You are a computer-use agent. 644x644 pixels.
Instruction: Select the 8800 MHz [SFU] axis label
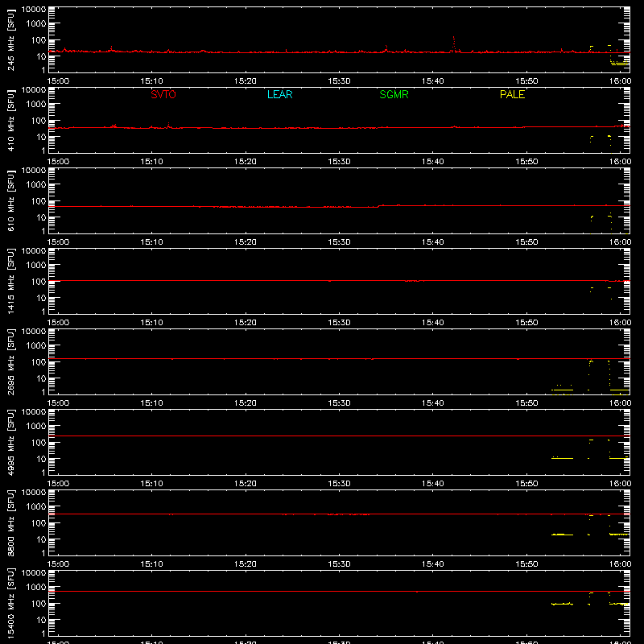[x=10, y=522]
